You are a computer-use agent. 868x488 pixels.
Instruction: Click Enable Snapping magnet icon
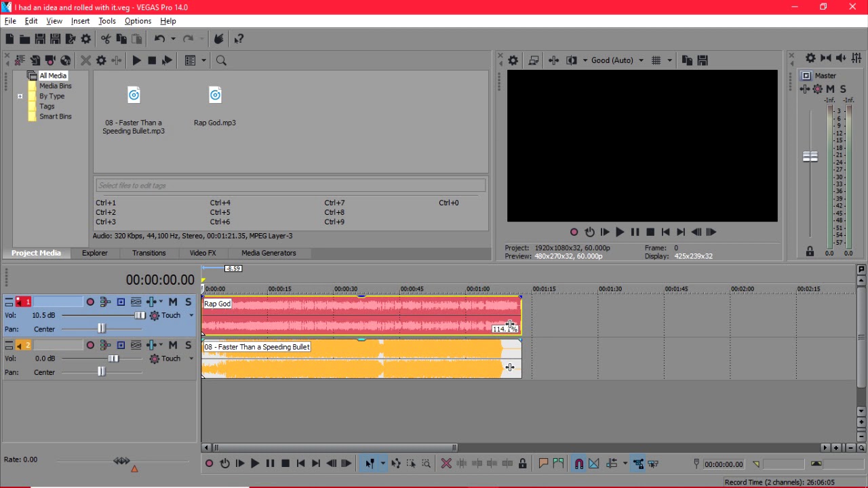point(578,464)
